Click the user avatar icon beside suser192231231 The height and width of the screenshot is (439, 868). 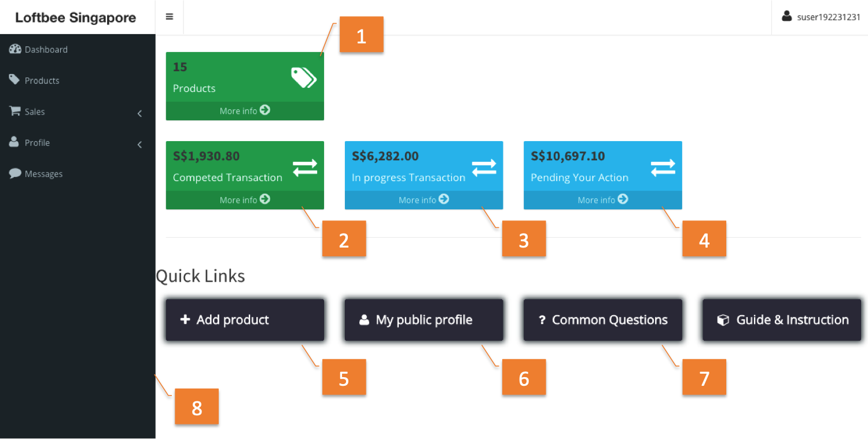(x=786, y=16)
